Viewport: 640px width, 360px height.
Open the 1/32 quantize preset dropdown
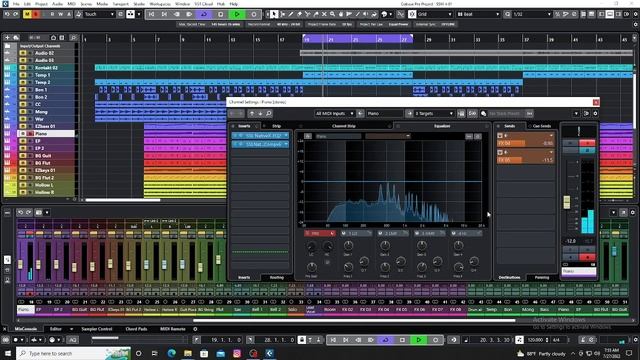coord(531,14)
